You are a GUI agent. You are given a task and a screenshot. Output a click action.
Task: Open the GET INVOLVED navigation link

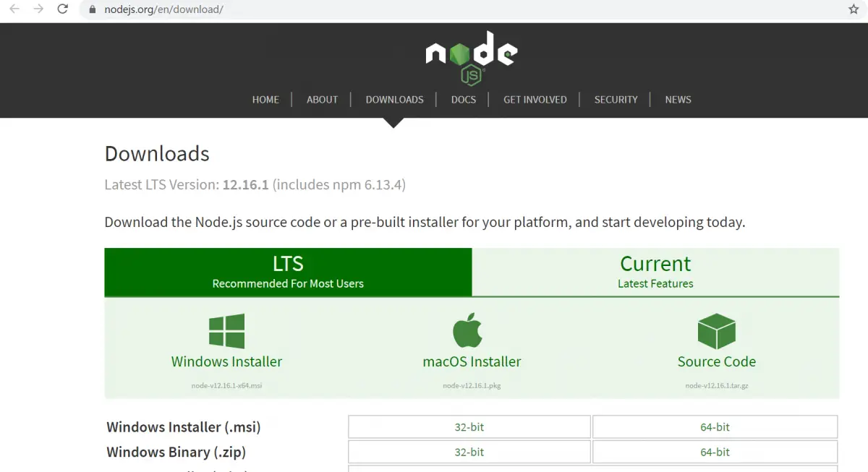tap(535, 100)
